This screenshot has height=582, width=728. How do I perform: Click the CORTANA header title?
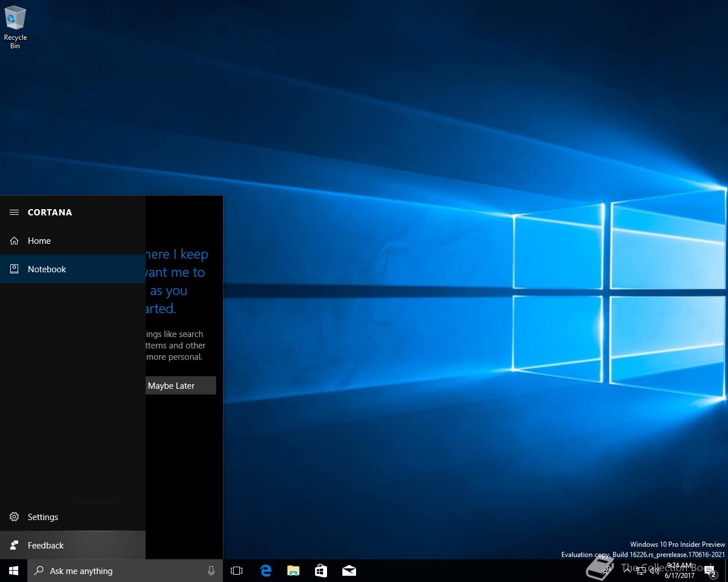(x=50, y=212)
